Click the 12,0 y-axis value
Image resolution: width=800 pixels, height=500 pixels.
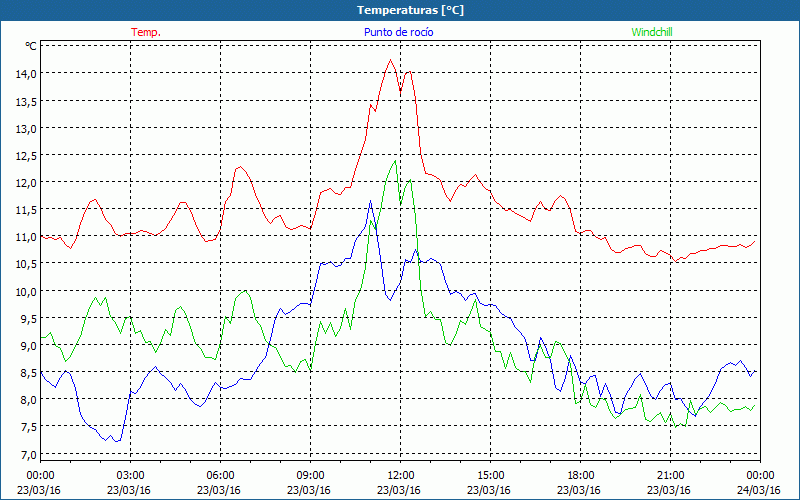tap(26, 183)
